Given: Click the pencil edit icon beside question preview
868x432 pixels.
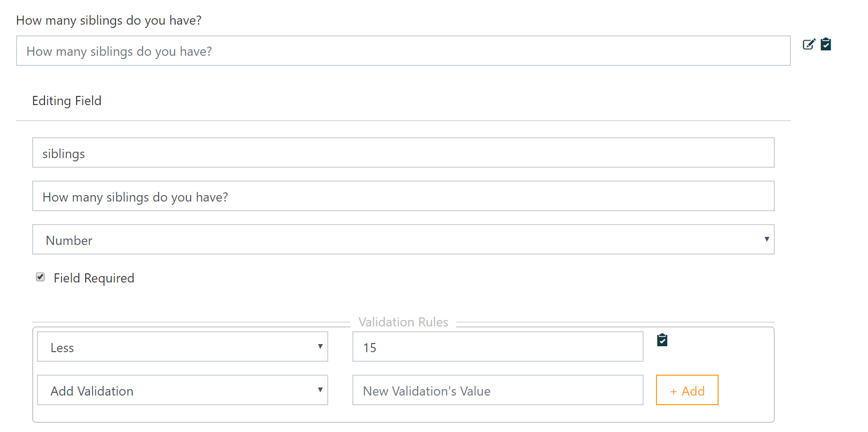Looking at the screenshot, I should pos(809,44).
